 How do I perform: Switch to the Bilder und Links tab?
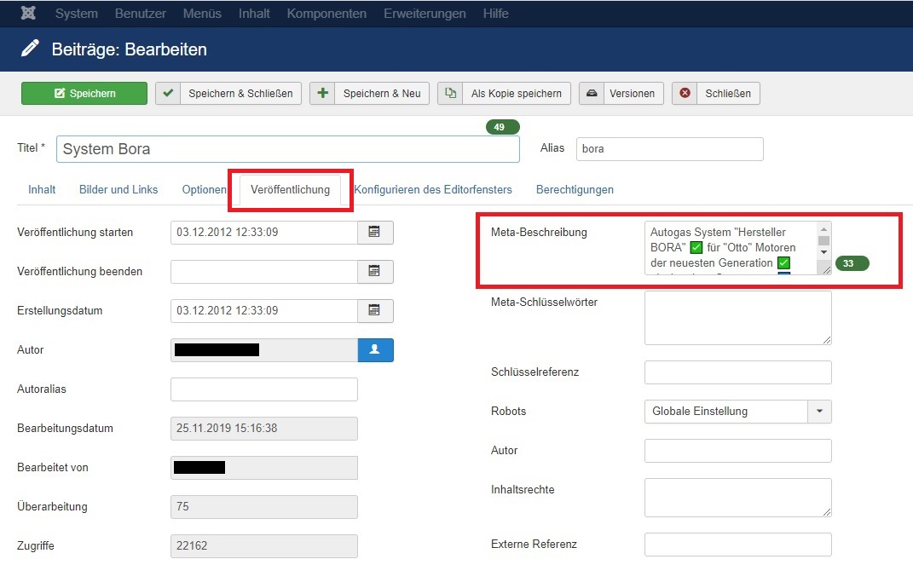pyautogui.click(x=118, y=190)
